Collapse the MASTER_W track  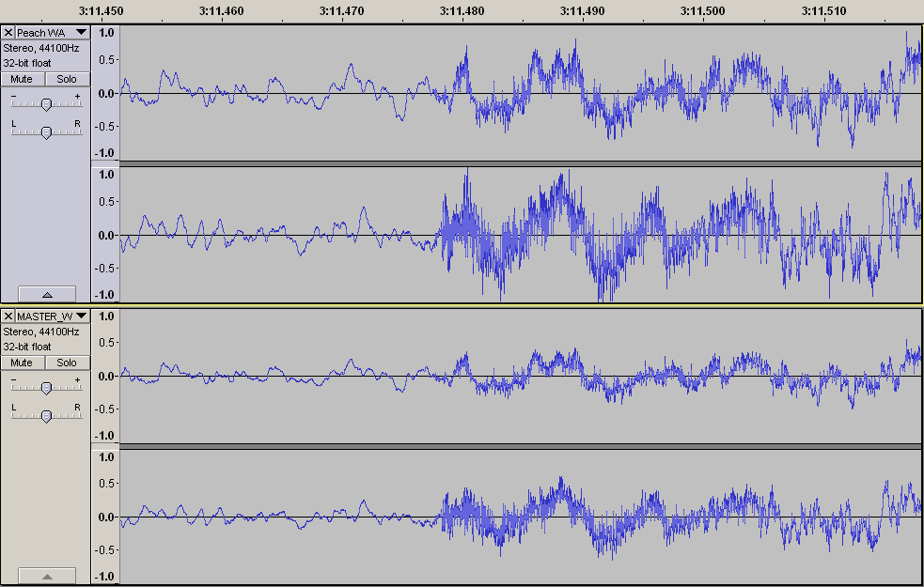click(47, 576)
